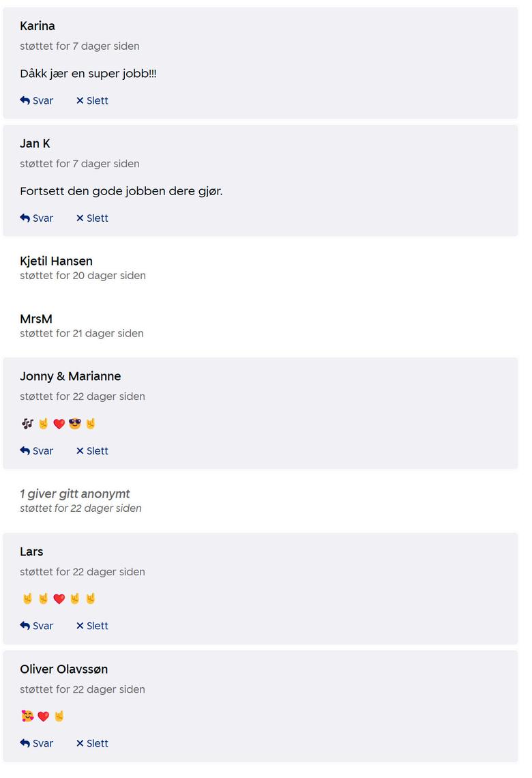Click on Kjetil Hansen's supporter entry

56,261
